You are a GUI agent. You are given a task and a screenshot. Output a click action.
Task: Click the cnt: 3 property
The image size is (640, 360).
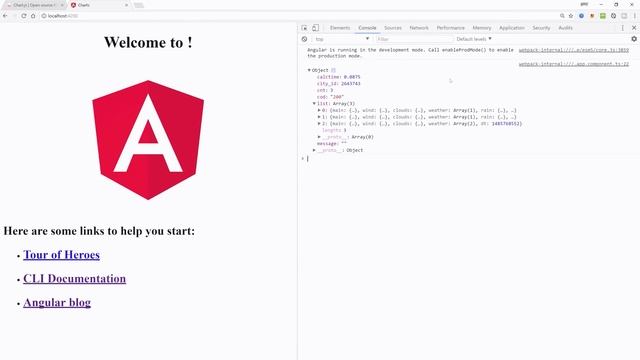click(325, 90)
